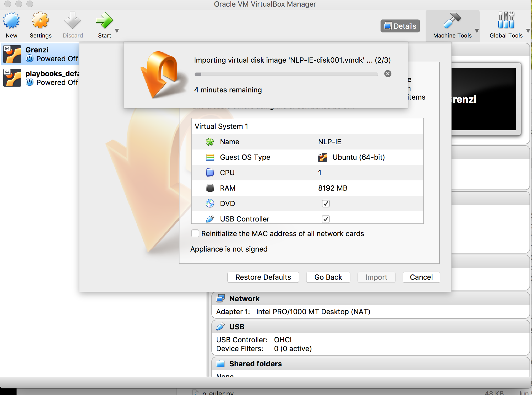Click the Network section icon
The height and width of the screenshot is (395, 532).
pos(220,298)
